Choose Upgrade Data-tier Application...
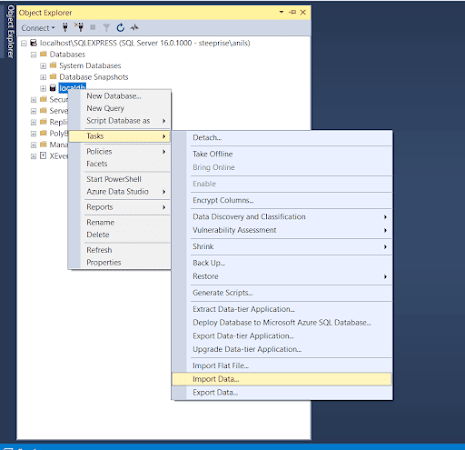The width and height of the screenshot is (465, 450). pos(282,349)
